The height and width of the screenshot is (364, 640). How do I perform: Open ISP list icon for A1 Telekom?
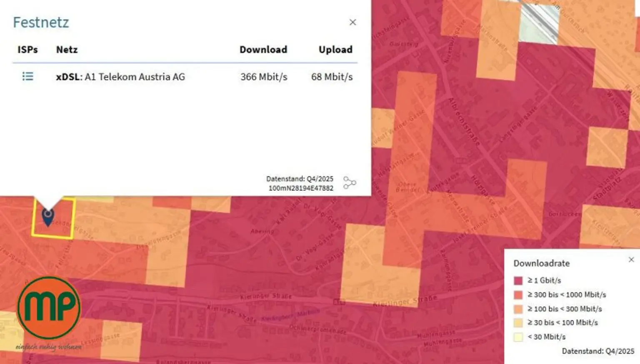click(27, 76)
